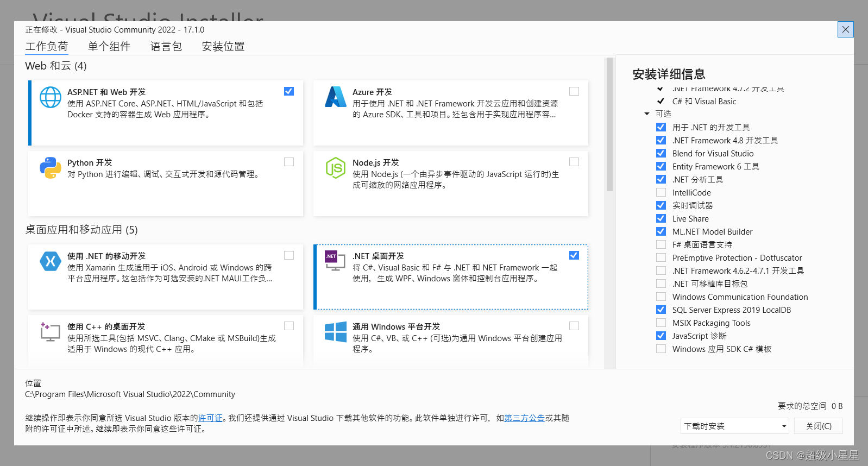Uncheck the .NET 桌面开发 workload box
Screen dimensions: 868x466
click(x=574, y=255)
